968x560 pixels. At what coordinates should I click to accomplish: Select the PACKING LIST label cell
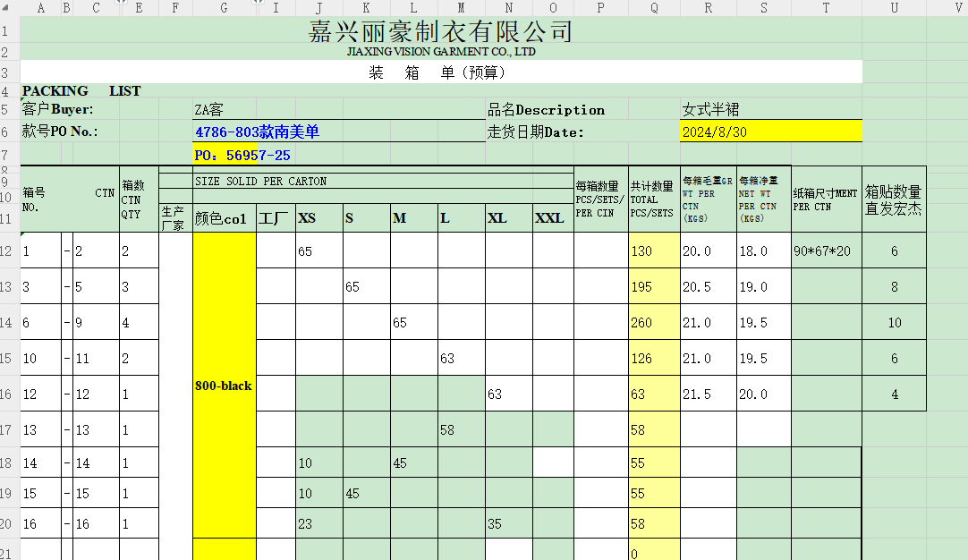[81, 90]
